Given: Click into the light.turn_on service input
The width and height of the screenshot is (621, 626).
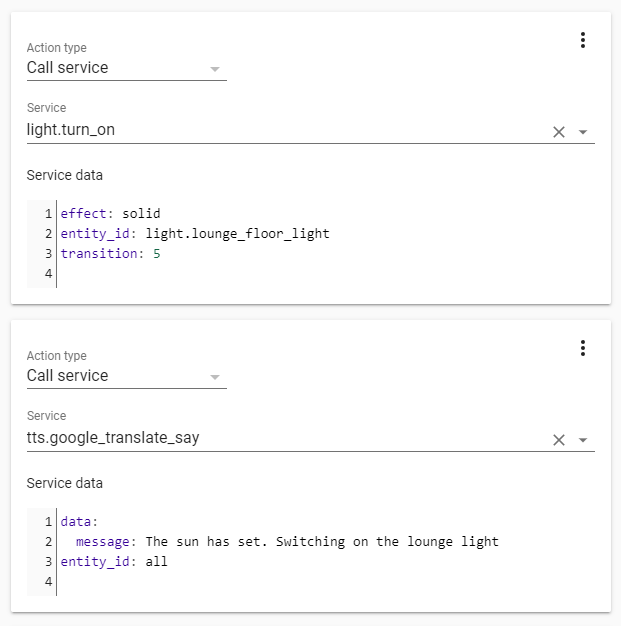Looking at the screenshot, I should tap(280, 130).
